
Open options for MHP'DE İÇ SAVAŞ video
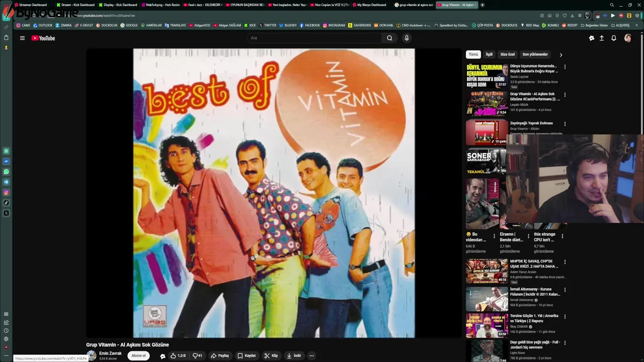click(565, 262)
